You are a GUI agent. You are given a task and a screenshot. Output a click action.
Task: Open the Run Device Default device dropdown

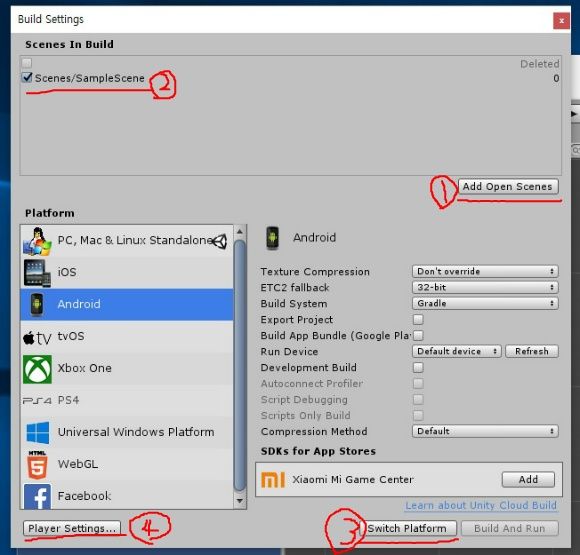coord(456,351)
